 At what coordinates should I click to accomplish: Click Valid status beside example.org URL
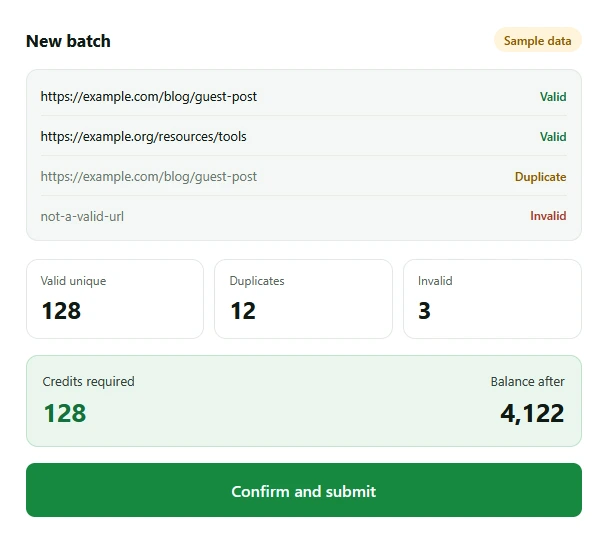tap(553, 137)
